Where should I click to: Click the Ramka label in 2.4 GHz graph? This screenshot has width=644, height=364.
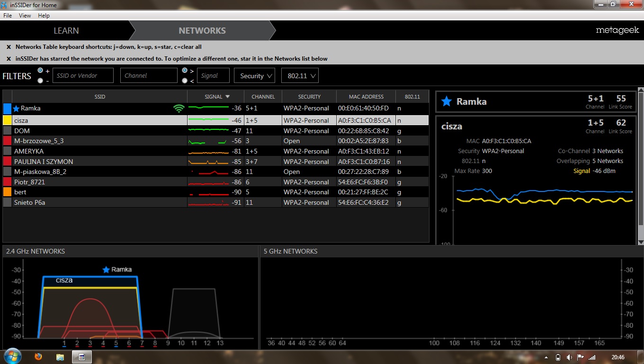(x=121, y=270)
